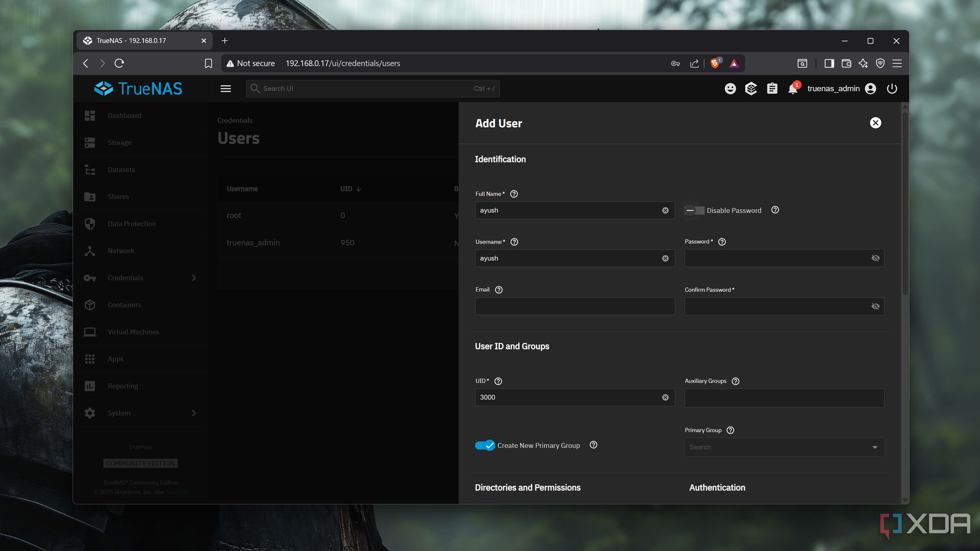Show help for UID field

click(x=498, y=381)
